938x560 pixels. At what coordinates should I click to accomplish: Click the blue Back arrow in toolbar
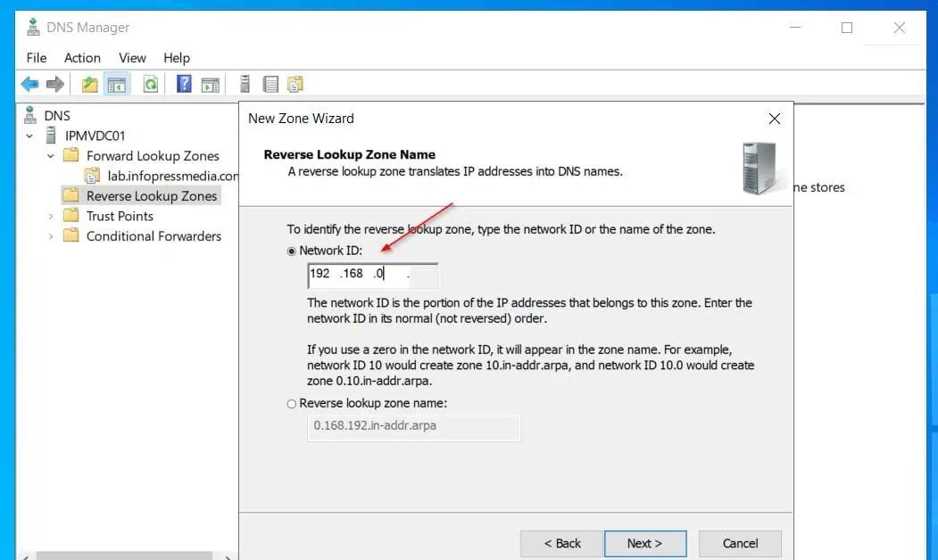click(29, 85)
